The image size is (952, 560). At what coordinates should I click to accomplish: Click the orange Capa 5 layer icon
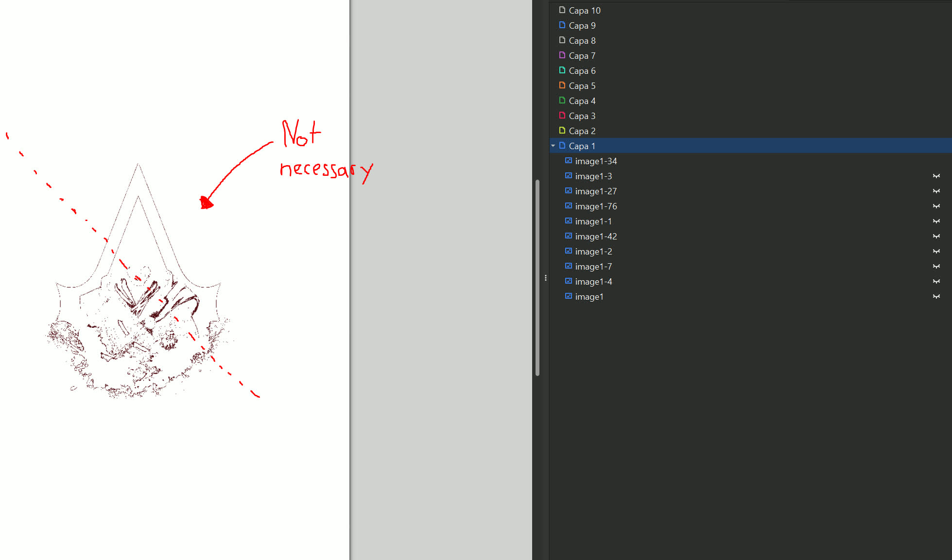click(x=562, y=85)
